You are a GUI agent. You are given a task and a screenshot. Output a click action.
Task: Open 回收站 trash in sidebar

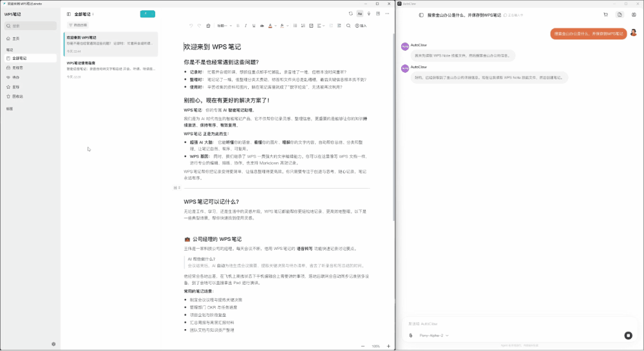(30, 97)
